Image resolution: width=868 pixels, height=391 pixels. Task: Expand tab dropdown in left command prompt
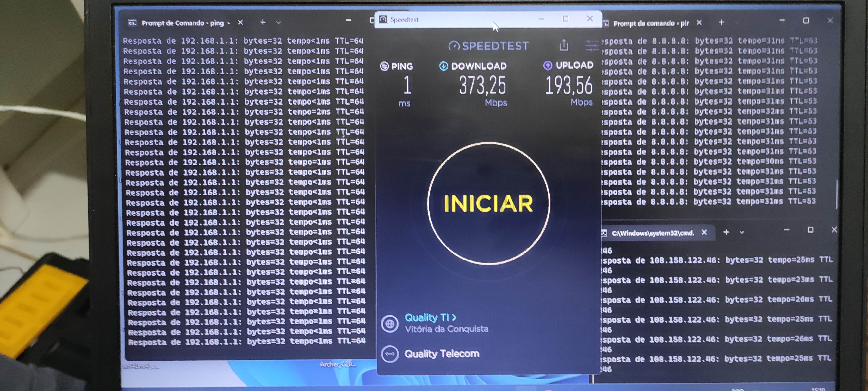coord(279,23)
